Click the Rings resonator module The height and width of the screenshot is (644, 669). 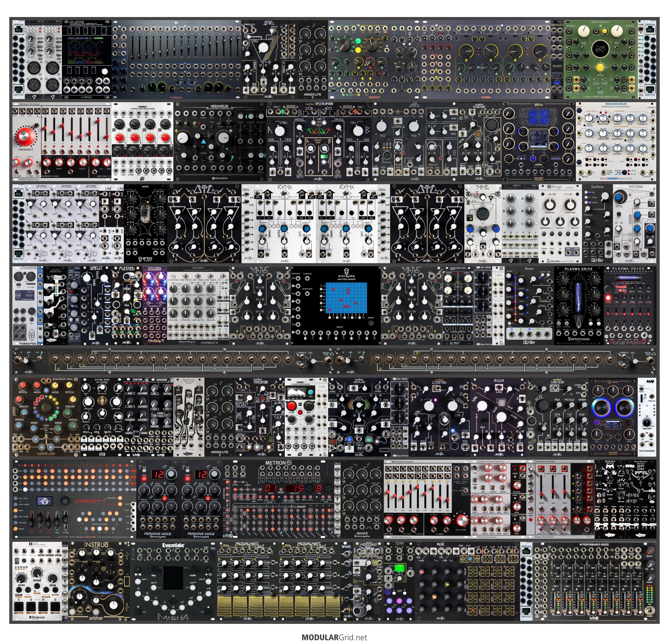(560, 224)
